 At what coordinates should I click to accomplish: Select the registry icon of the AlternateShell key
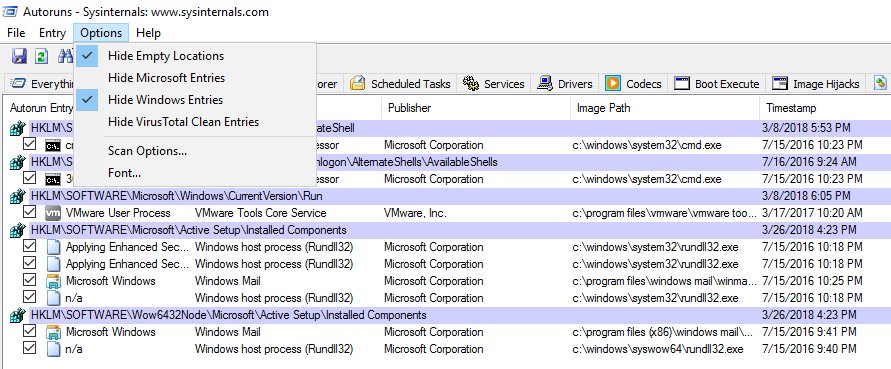[18, 128]
